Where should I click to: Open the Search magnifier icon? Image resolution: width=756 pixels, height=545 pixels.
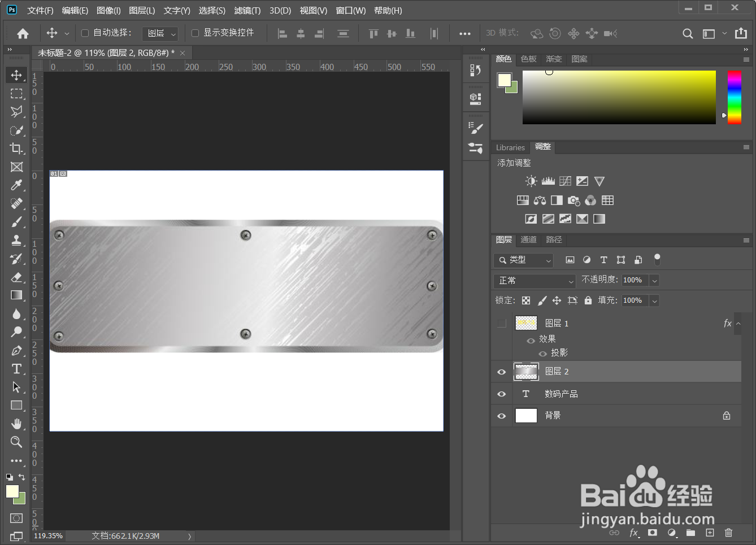[688, 33]
